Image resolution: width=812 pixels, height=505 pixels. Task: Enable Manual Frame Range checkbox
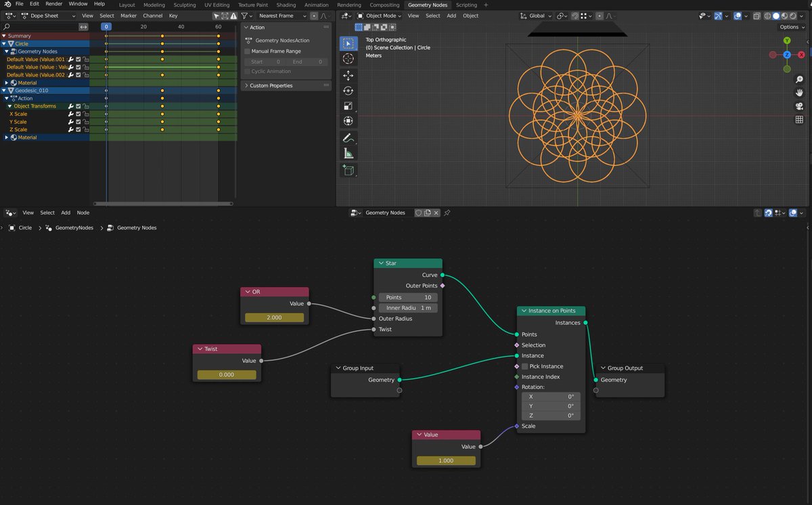(x=248, y=51)
